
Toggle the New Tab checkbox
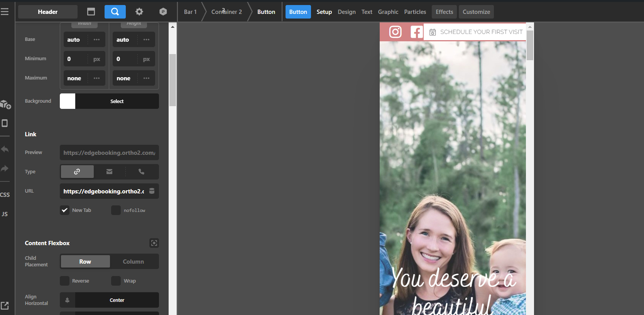[x=65, y=210]
